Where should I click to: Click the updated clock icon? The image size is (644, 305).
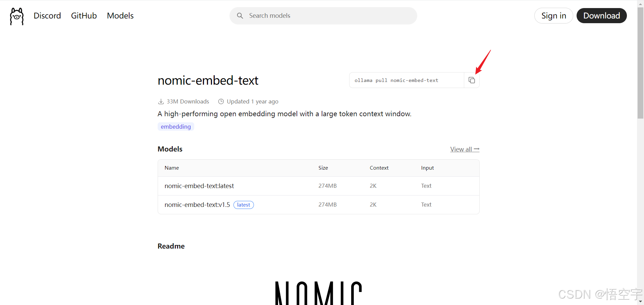tap(221, 101)
